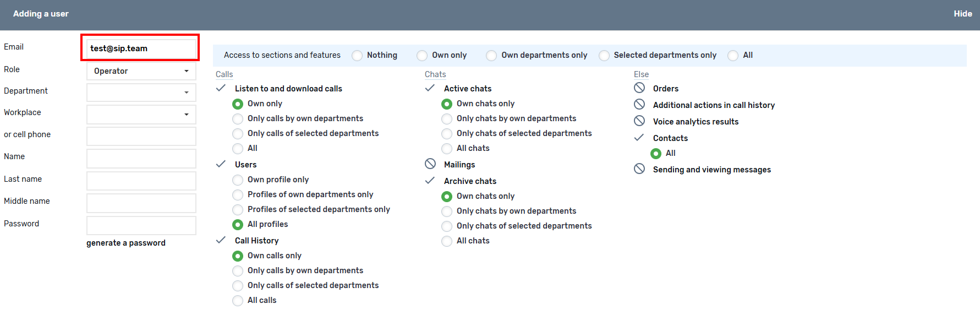Click the disabled icon next to Orders
The height and width of the screenshot is (309, 980).
[x=639, y=88]
